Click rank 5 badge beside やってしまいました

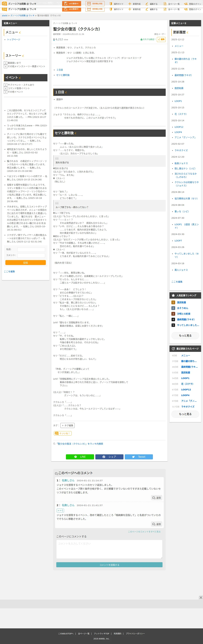[173, 325]
